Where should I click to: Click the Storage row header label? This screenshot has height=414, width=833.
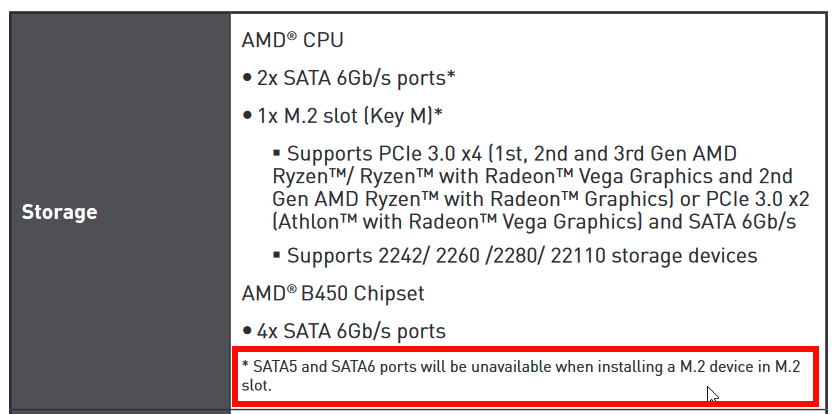click(59, 212)
